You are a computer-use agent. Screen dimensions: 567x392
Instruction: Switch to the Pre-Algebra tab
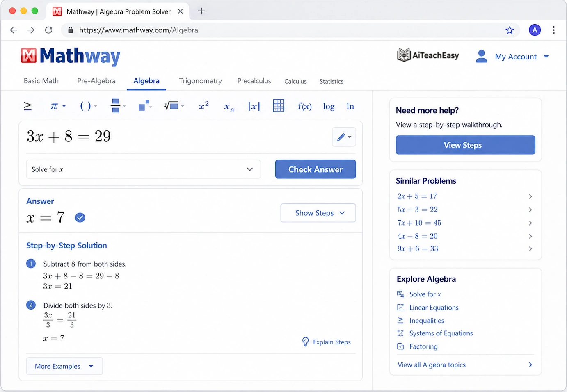[x=96, y=81]
